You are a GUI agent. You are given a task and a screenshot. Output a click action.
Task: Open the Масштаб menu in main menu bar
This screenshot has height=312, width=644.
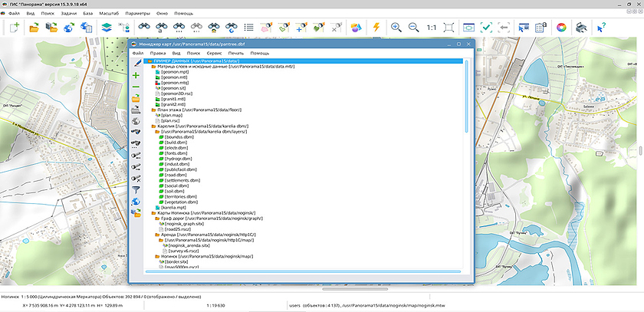[x=108, y=13]
